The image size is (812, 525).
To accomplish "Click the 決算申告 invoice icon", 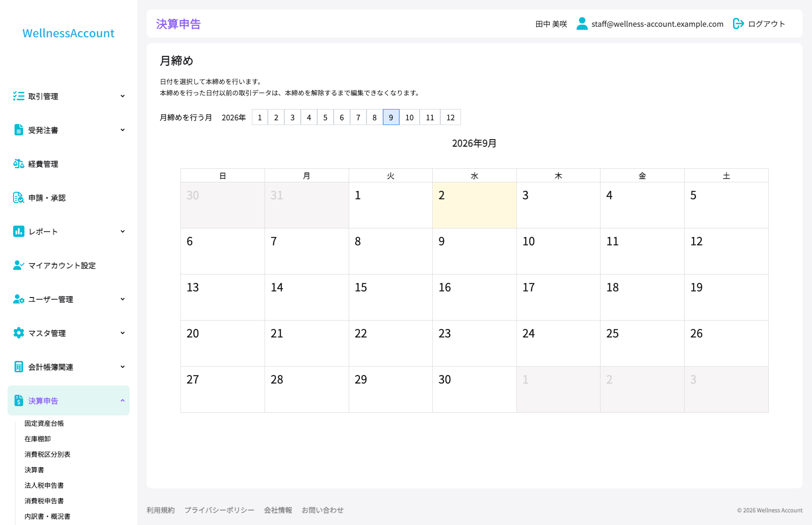I will (x=19, y=401).
